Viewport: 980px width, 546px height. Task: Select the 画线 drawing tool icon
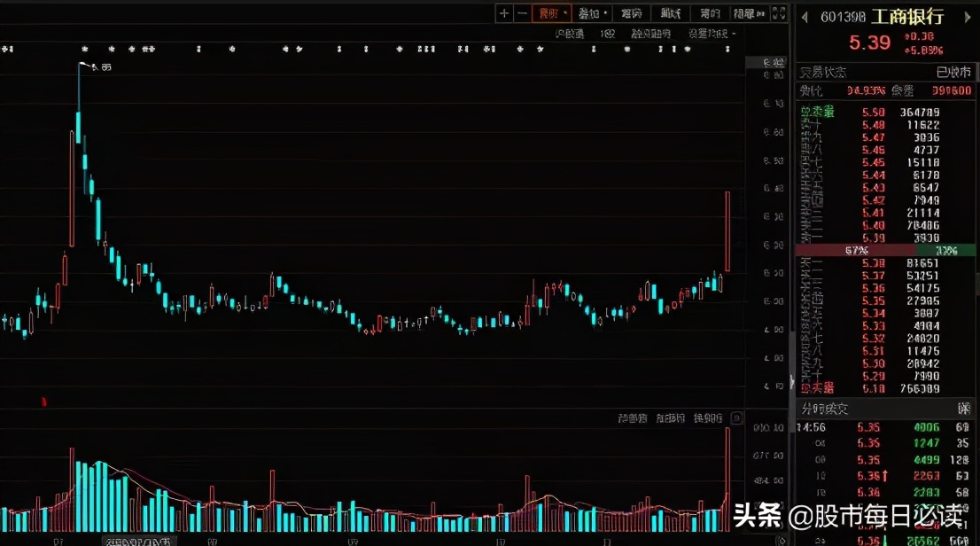(631, 13)
